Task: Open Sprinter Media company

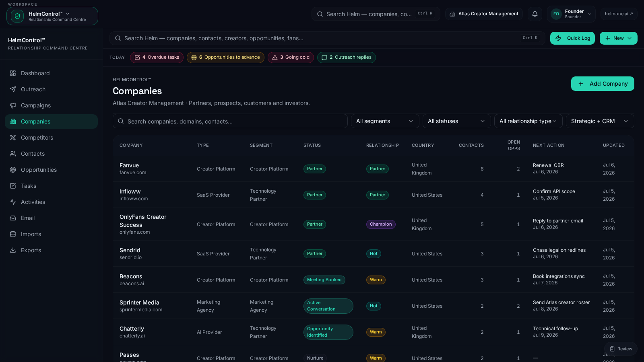Action: coord(139,302)
